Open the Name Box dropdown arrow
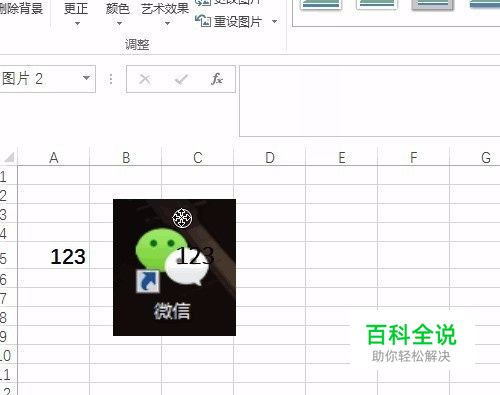Viewport: 500px width, 395px height. [86, 78]
